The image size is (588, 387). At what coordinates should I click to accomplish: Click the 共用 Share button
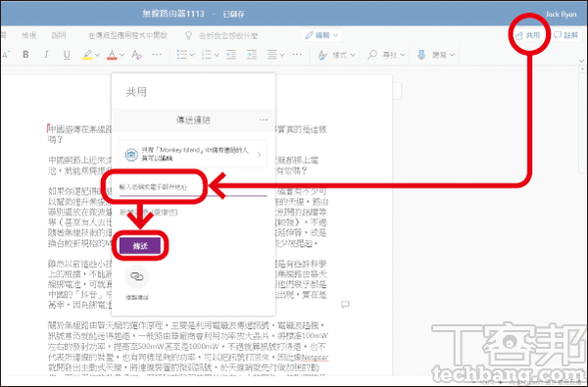528,35
